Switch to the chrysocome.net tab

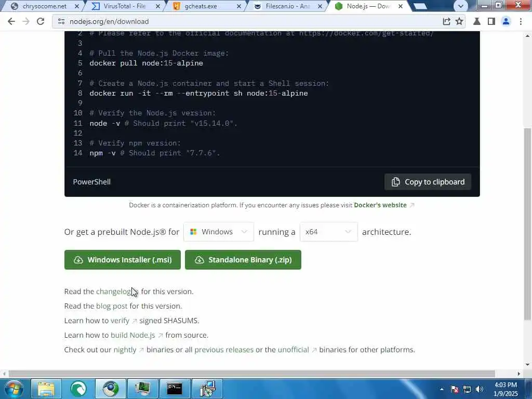[x=45, y=6]
